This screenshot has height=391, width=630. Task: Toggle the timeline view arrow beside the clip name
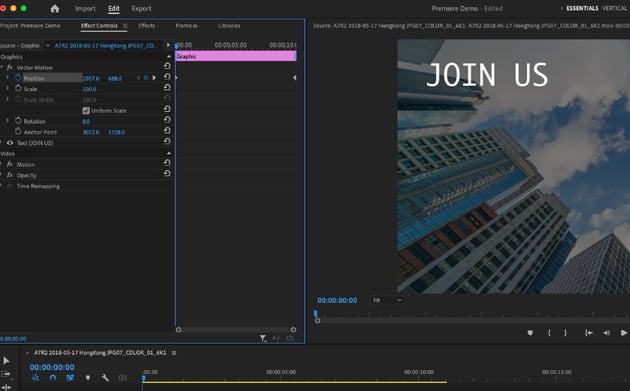168,45
